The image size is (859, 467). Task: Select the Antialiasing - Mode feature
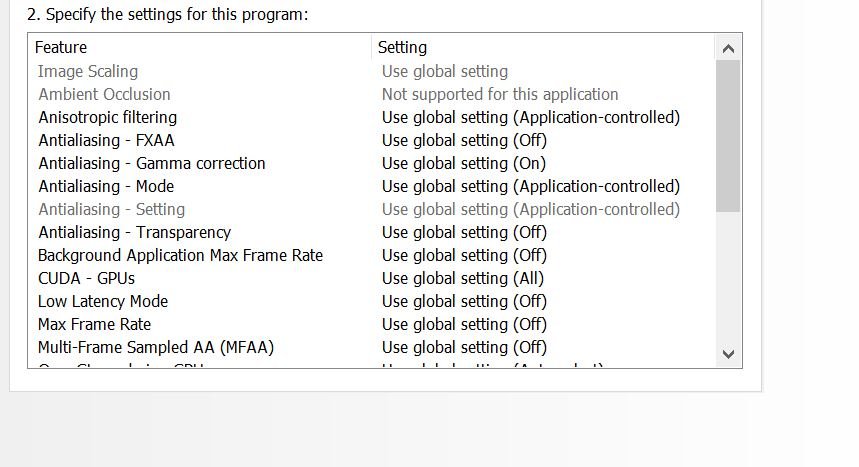coord(106,186)
